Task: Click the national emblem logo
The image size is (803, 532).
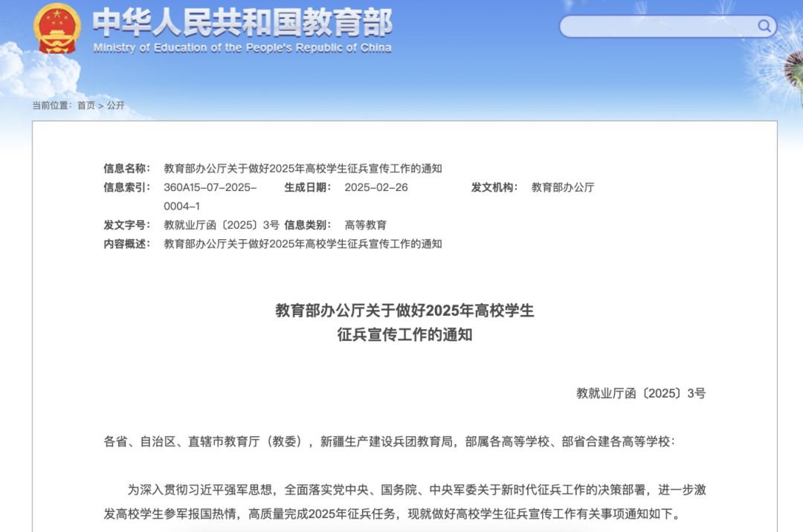Action: pyautogui.click(x=57, y=29)
